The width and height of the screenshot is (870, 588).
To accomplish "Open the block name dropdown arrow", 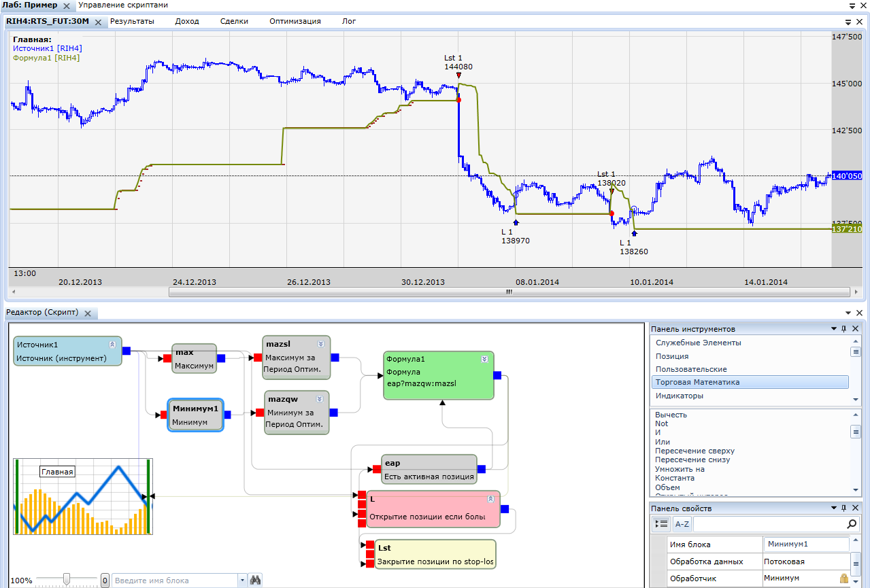I will coord(243,581).
